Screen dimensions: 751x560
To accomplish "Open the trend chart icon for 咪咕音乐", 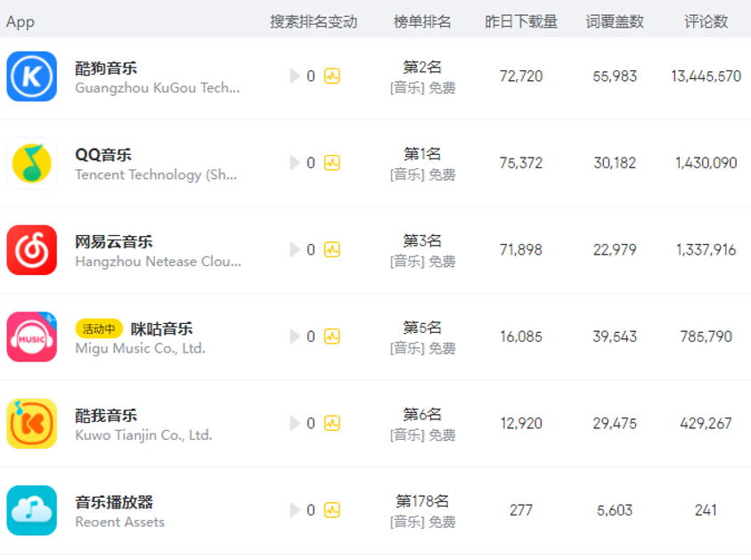I will [331, 337].
